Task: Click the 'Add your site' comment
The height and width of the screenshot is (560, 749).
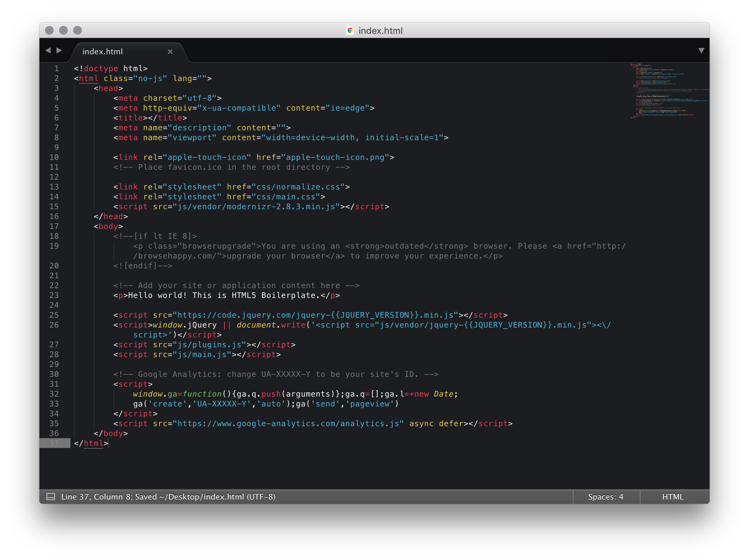Action: tap(236, 285)
